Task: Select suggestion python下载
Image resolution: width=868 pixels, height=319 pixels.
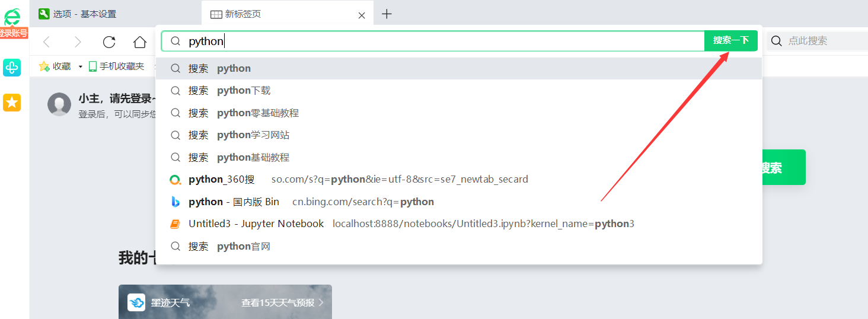Action: pyautogui.click(x=459, y=91)
